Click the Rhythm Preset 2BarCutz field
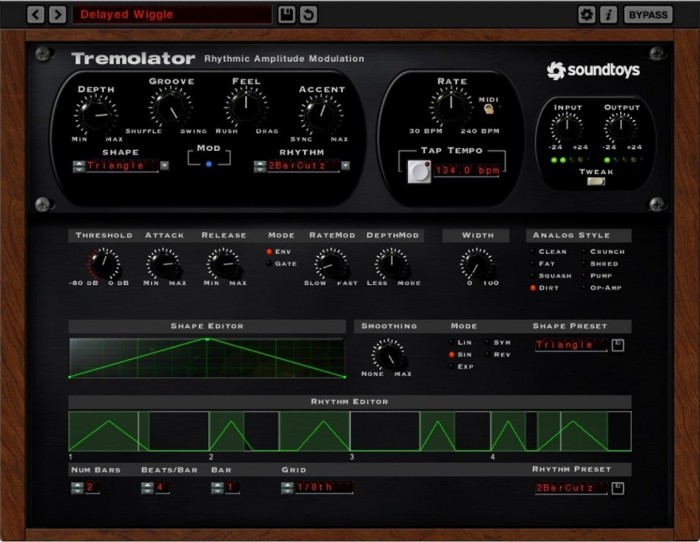 coord(571,488)
